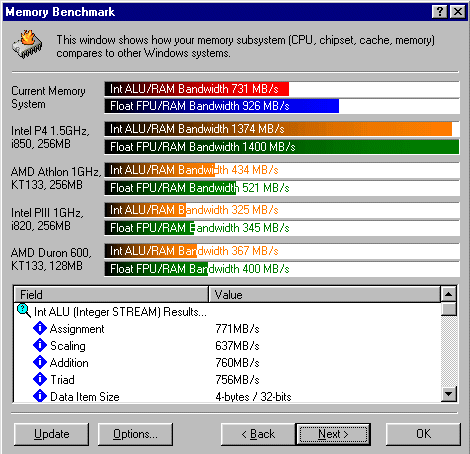Advance with the Next button
Viewport: 470px width, 454px height.
coord(333,434)
